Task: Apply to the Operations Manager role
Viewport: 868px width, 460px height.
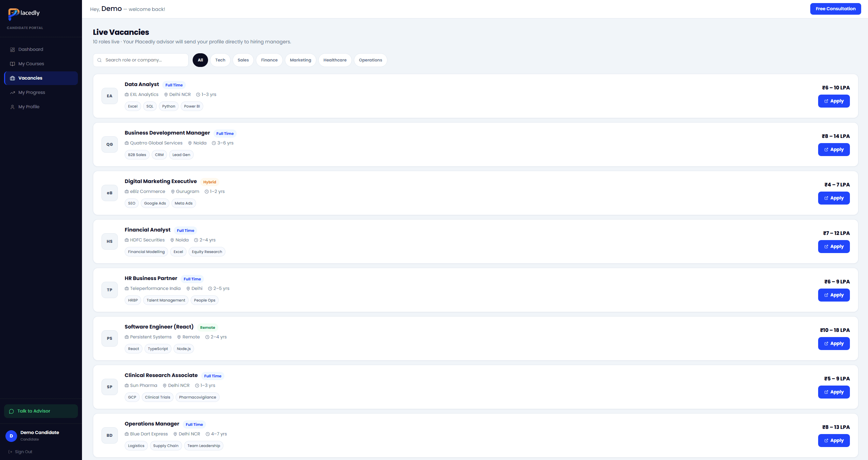Action: [834, 441]
